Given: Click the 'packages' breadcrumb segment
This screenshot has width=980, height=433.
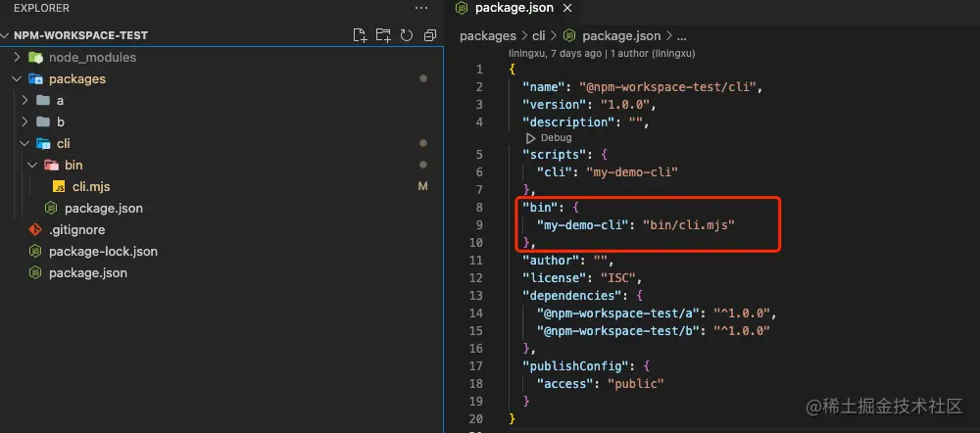Looking at the screenshot, I should click(487, 36).
